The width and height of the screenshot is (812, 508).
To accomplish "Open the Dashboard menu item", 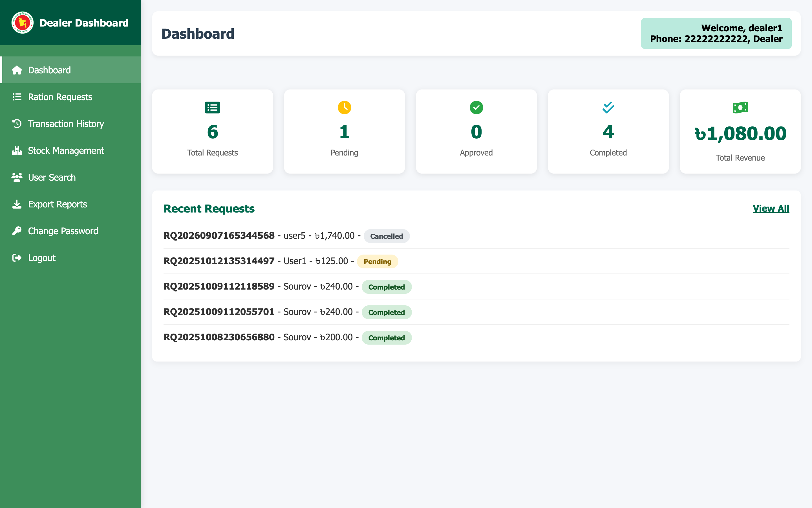I will [70, 70].
